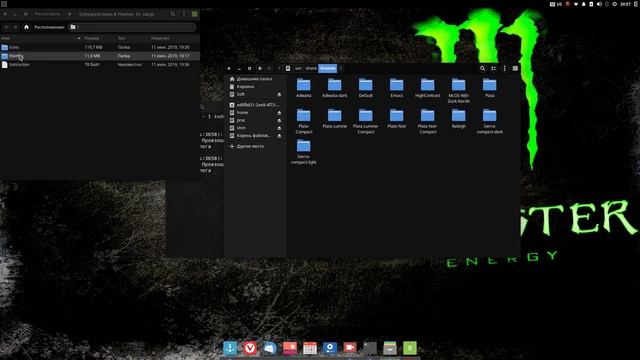Open the archive window's vertical dots menu
This screenshot has width=640, height=360.
[184, 14]
